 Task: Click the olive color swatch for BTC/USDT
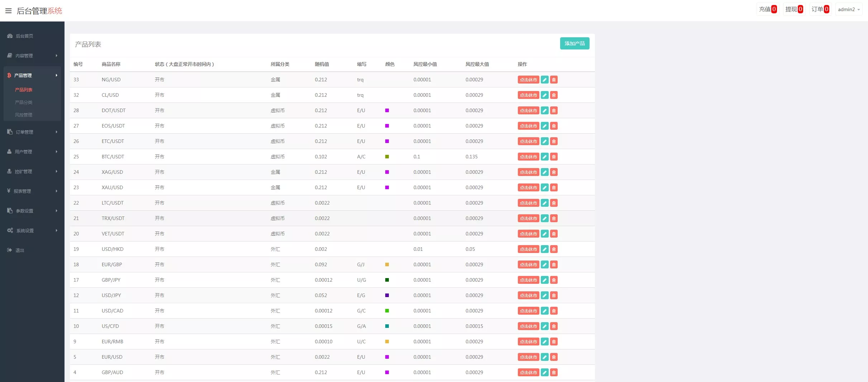(x=387, y=157)
